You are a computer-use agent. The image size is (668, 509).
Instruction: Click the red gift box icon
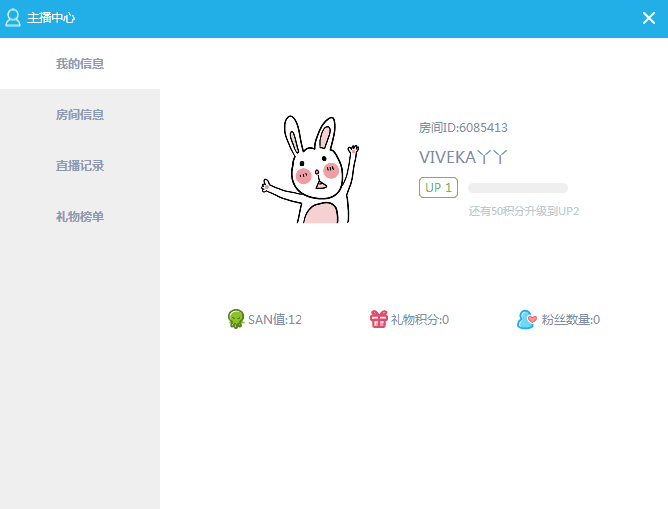point(378,319)
